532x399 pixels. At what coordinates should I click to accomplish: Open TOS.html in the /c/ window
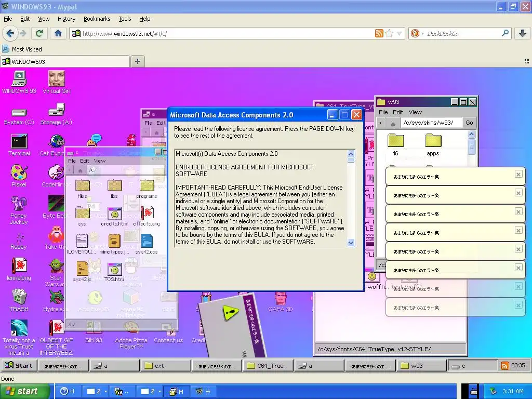point(114,272)
